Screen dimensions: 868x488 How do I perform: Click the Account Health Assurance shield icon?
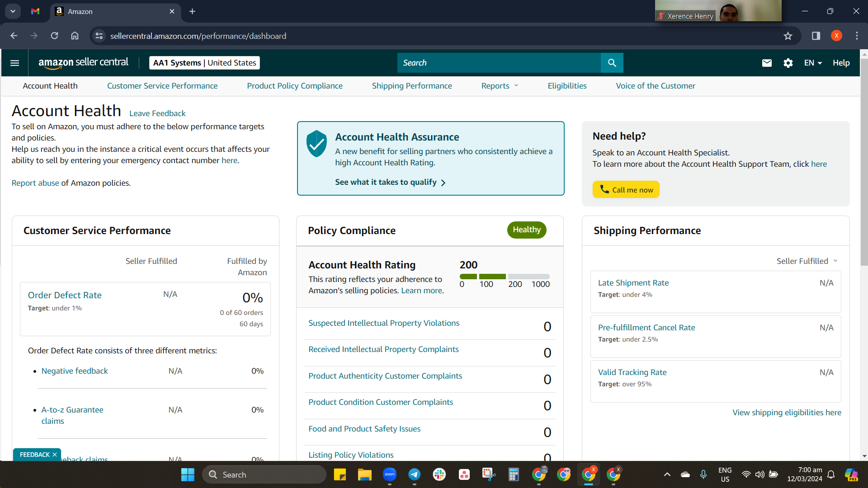point(316,144)
